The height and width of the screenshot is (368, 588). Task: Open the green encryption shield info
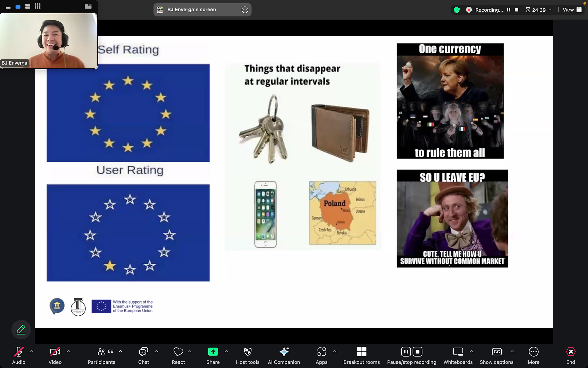point(457,10)
